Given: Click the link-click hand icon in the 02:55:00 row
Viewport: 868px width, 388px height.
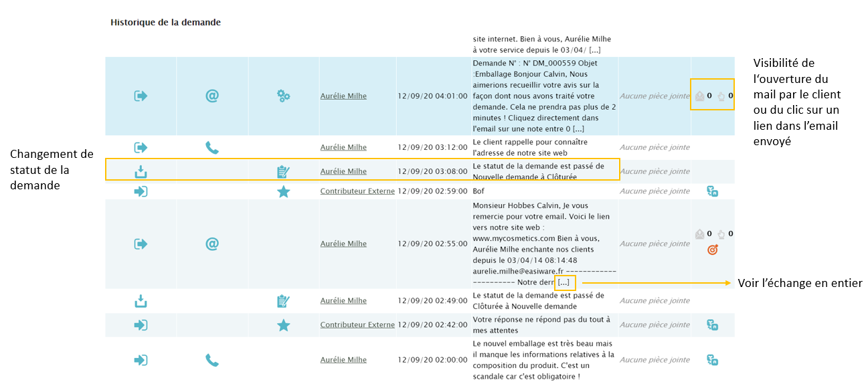Looking at the screenshot, I should click(721, 234).
